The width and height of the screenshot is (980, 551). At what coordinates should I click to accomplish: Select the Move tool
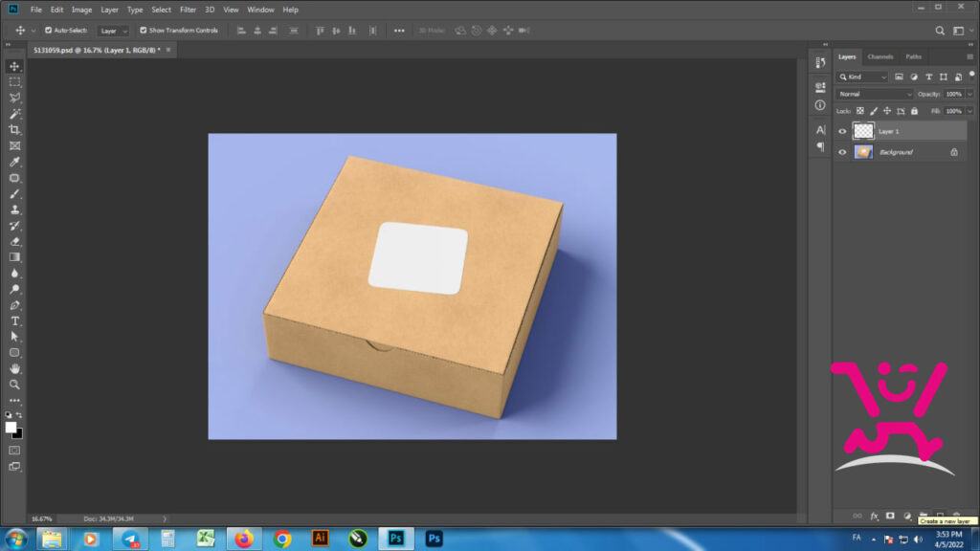[x=14, y=66]
